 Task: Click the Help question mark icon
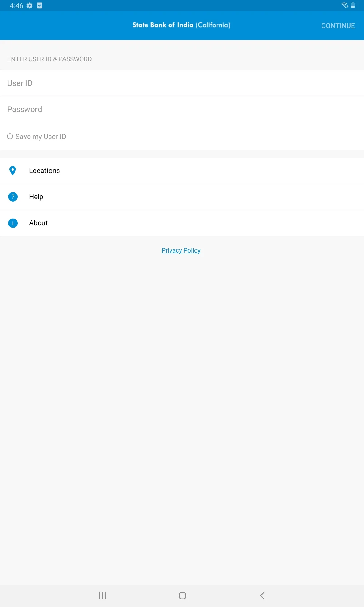click(x=13, y=197)
